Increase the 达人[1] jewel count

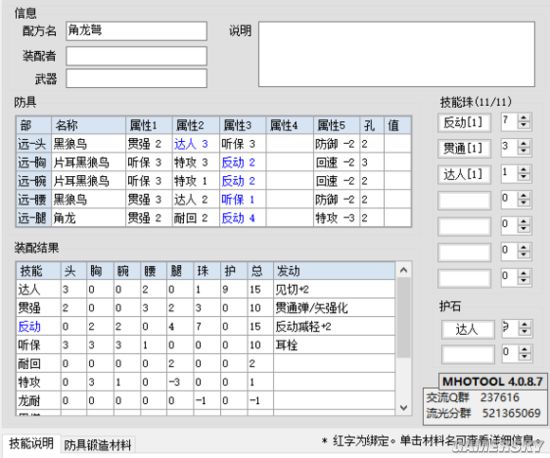pos(524,170)
